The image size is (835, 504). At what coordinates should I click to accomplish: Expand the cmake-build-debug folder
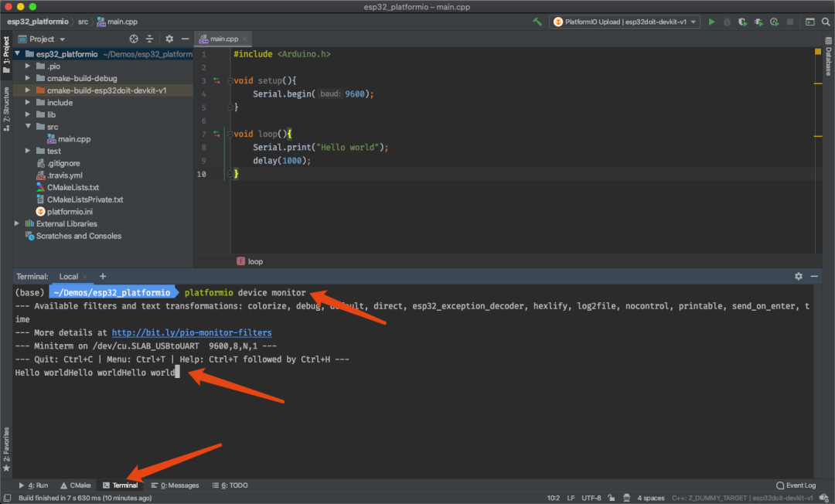29,78
